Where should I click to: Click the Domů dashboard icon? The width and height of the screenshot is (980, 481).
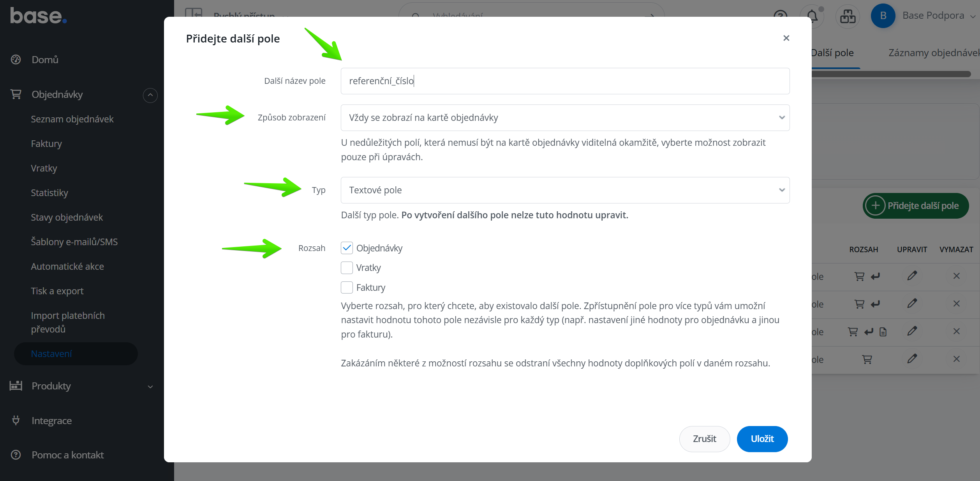click(x=16, y=60)
